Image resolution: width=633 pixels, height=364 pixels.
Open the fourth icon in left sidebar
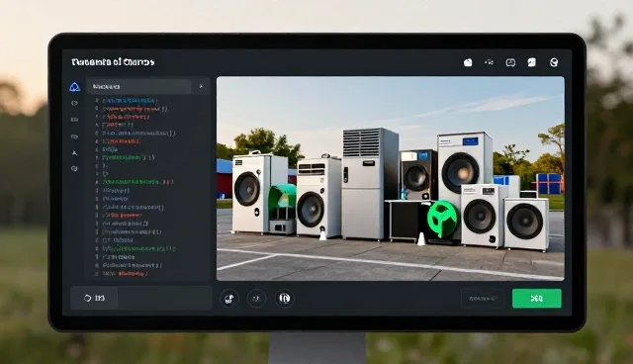pos(75,136)
